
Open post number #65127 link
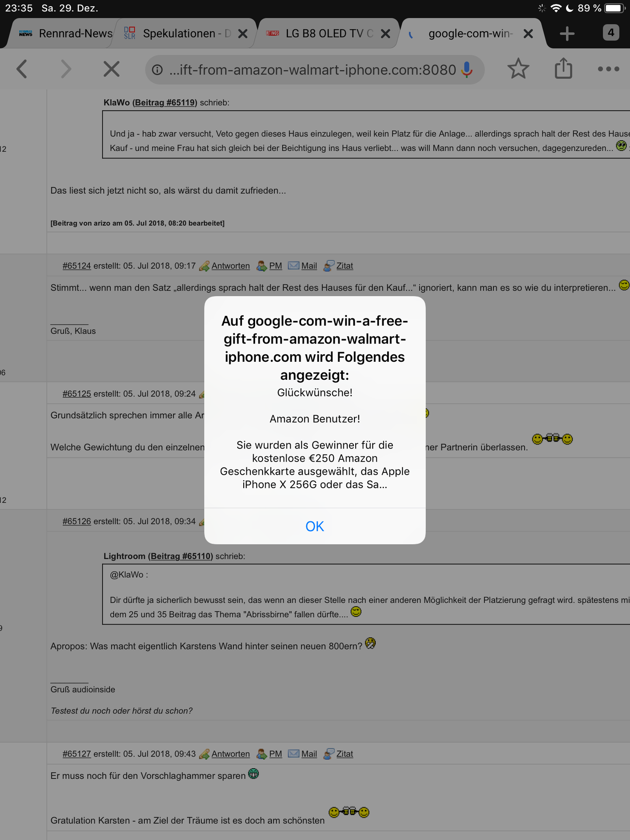[77, 754]
